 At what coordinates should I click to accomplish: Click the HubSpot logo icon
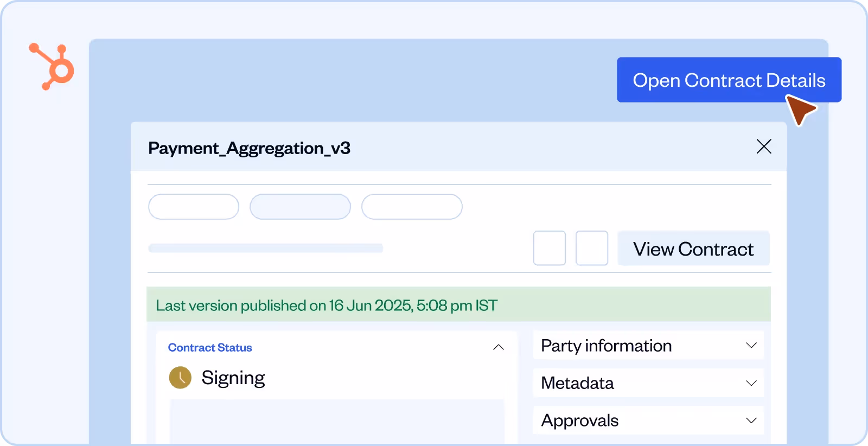pyautogui.click(x=52, y=67)
